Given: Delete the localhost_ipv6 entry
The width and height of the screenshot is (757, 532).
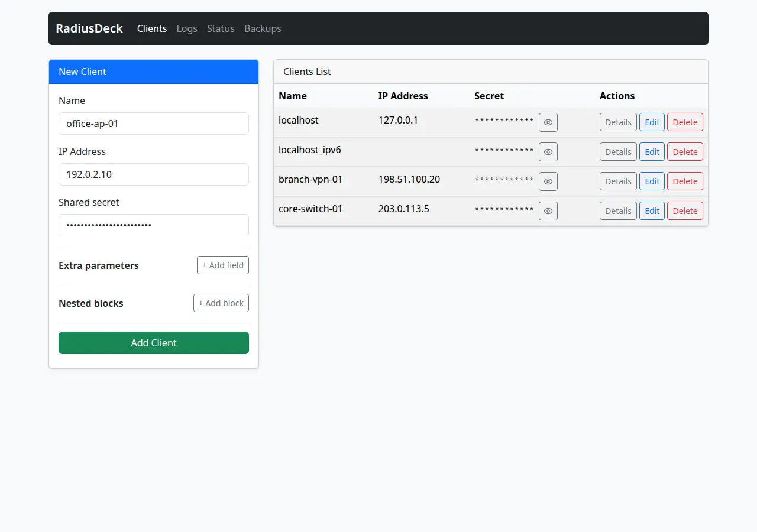Looking at the screenshot, I should tap(685, 152).
